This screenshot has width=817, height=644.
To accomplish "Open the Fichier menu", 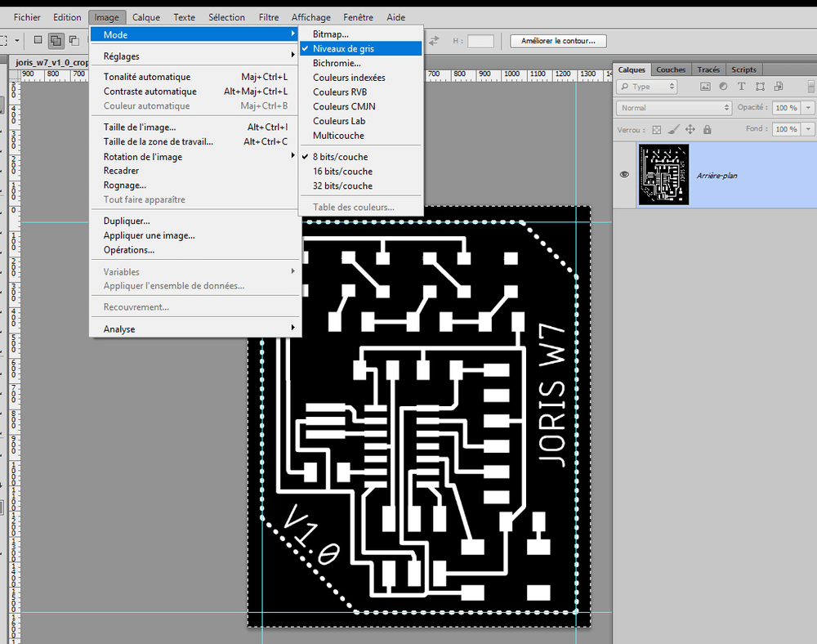I will click(27, 17).
